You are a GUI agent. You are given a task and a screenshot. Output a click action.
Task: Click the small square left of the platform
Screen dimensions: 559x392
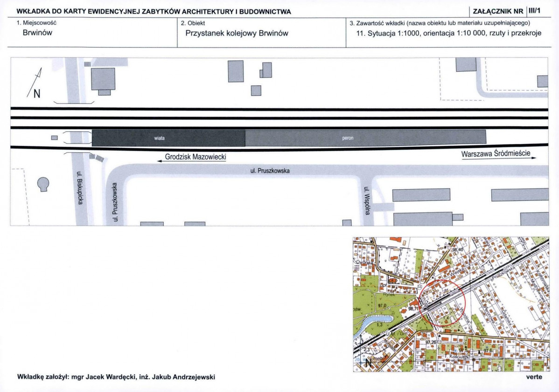[x=55, y=138]
